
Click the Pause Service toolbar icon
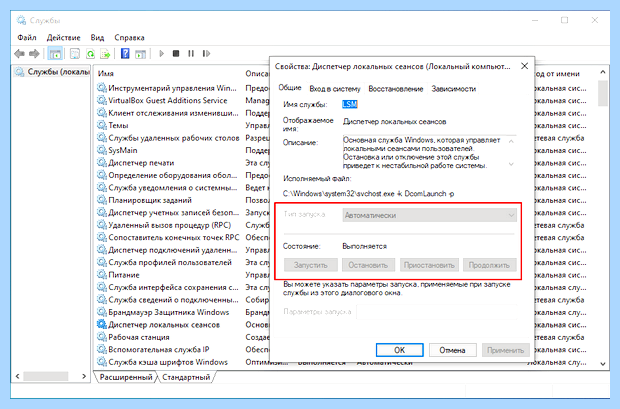pos(191,53)
